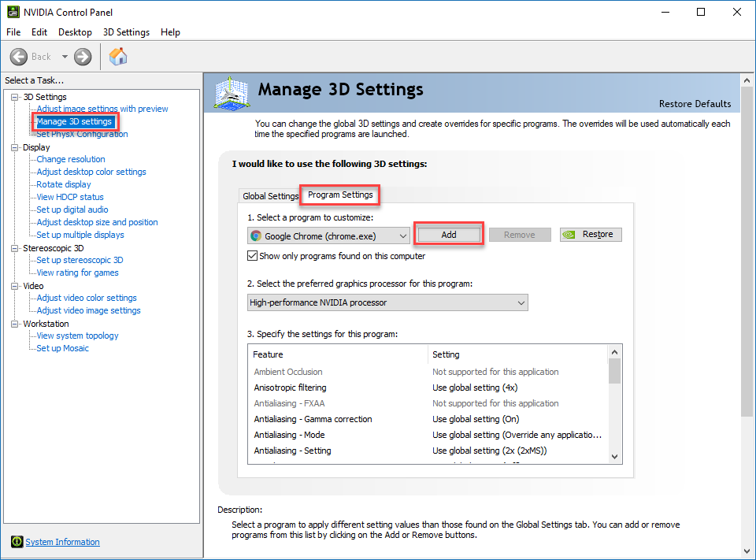Open 'Set up multiple displays' task

point(80,235)
